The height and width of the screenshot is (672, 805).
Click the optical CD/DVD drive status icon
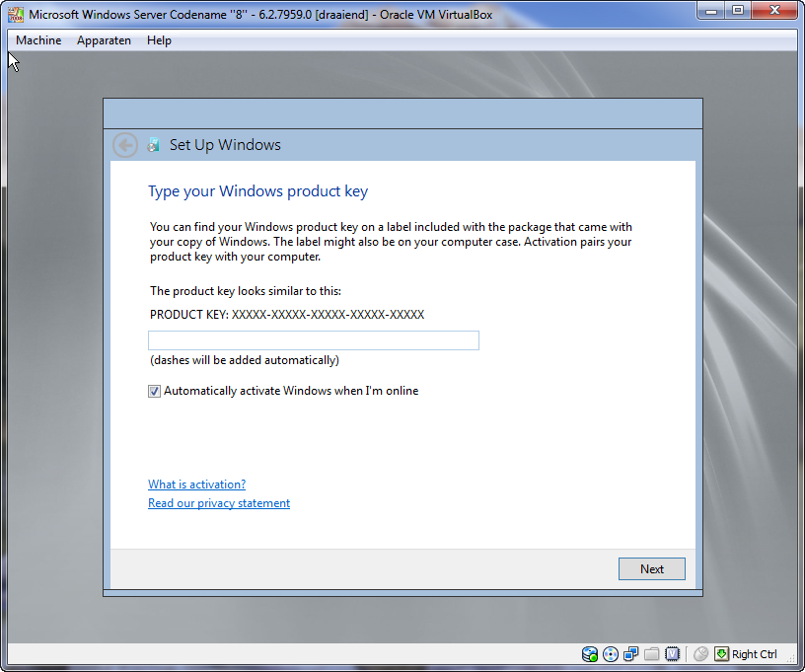coord(611,654)
